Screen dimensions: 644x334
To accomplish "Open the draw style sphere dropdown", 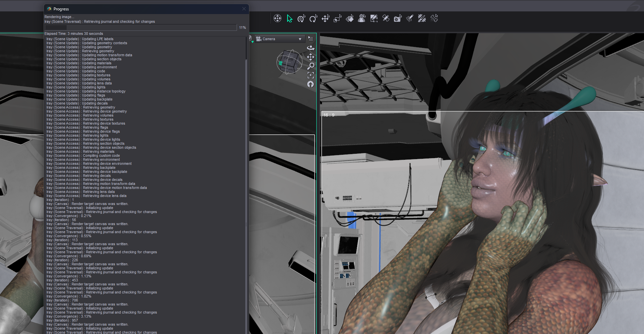I will coord(251,39).
